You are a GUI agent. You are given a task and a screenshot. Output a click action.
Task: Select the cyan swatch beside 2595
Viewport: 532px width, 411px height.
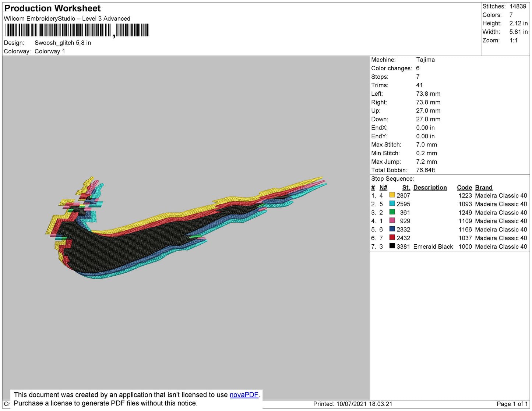(392, 204)
